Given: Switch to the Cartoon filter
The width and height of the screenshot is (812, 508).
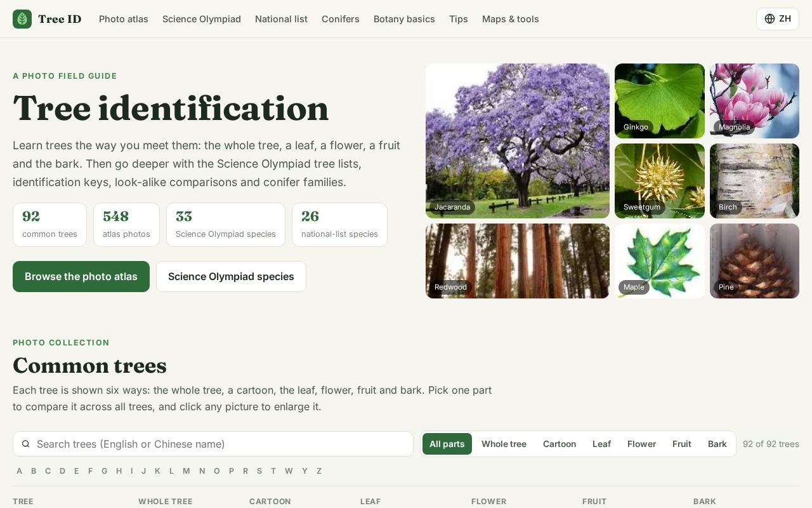Looking at the screenshot, I should pyautogui.click(x=560, y=444).
